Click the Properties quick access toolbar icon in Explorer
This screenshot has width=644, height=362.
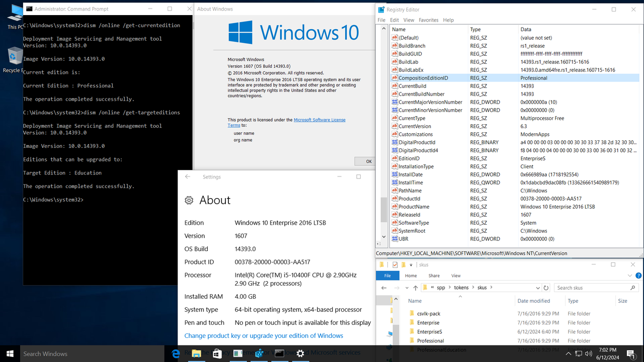(x=395, y=264)
